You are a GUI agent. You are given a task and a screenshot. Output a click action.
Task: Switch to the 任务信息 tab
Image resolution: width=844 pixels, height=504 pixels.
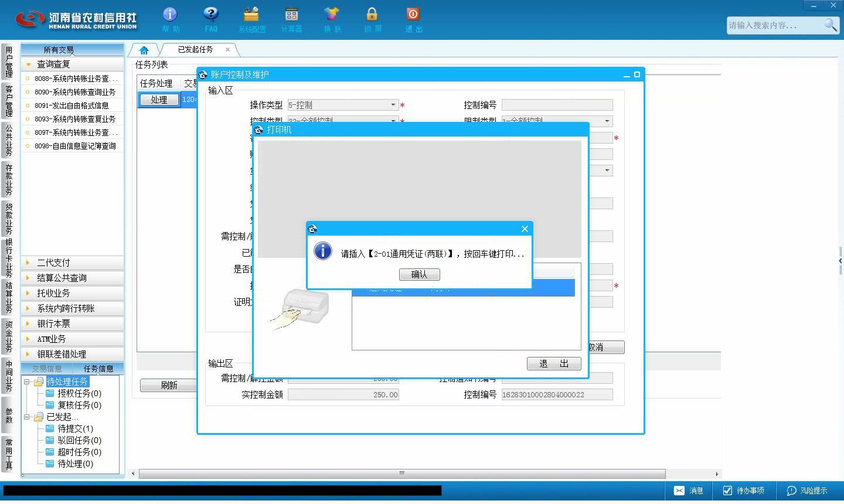pos(98,369)
